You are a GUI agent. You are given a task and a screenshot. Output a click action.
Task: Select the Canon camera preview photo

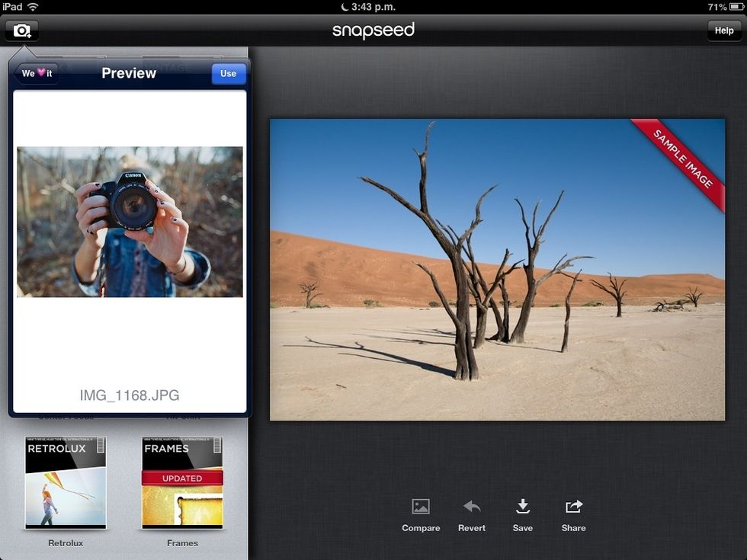(130, 222)
